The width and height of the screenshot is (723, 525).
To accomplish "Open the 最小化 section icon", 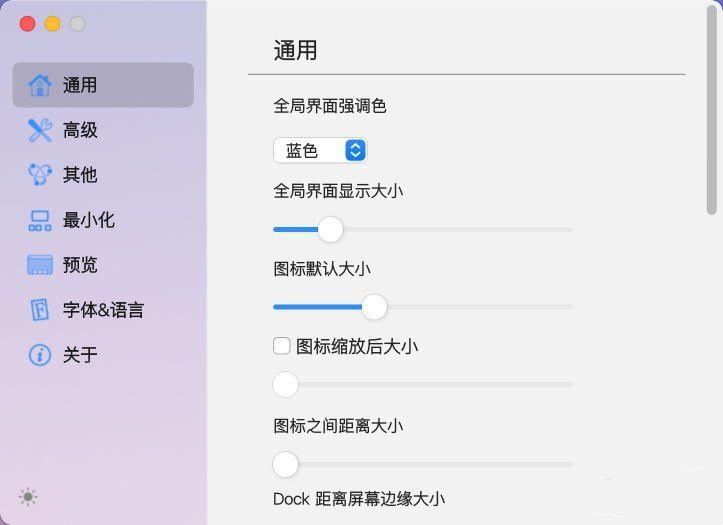I will click(40, 220).
